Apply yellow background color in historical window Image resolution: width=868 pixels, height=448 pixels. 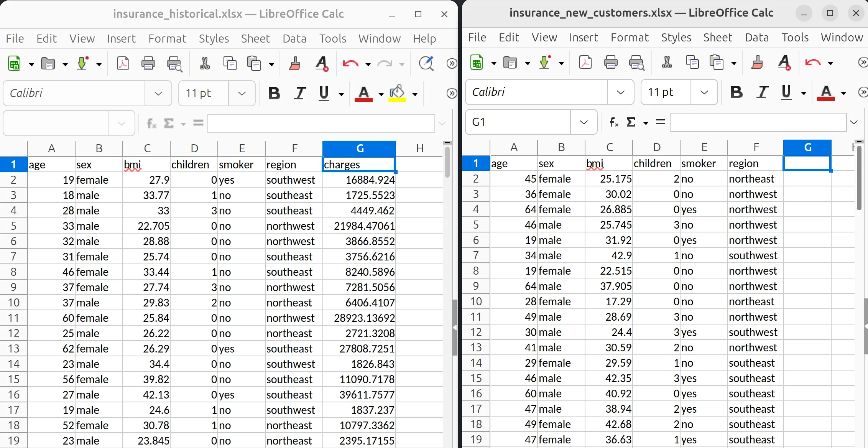(397, 93)
